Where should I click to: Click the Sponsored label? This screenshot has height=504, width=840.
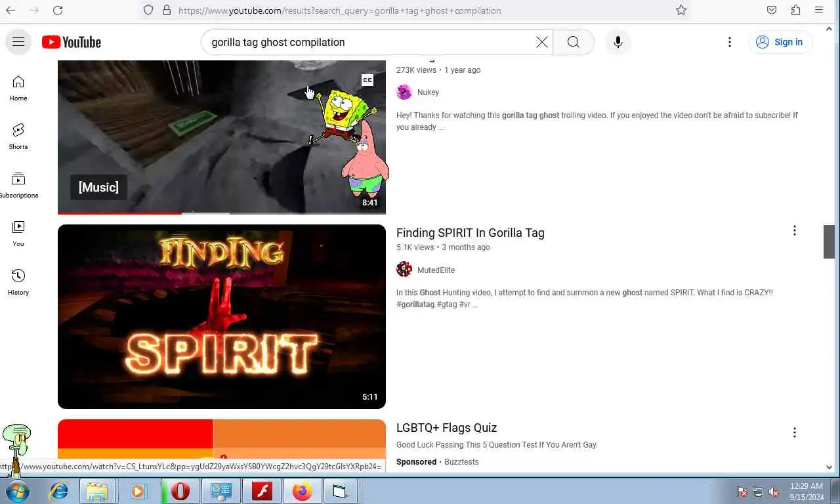416,462
